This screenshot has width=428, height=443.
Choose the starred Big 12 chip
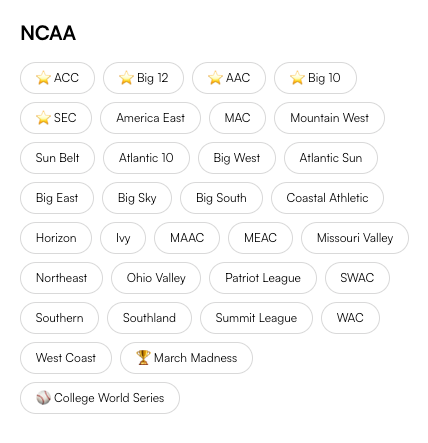pos(143,78)
